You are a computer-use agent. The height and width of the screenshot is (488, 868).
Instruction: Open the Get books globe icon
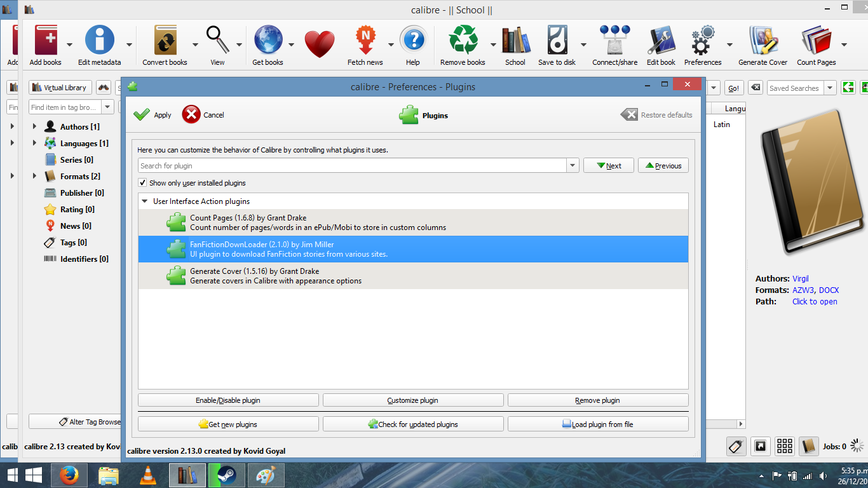point(268,40)
